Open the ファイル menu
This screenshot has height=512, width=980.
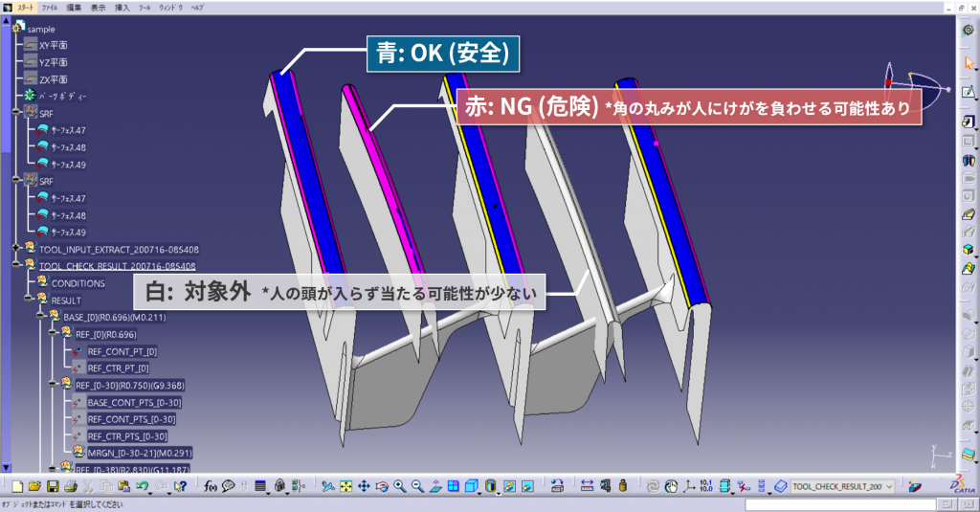(x=50, y=8)
